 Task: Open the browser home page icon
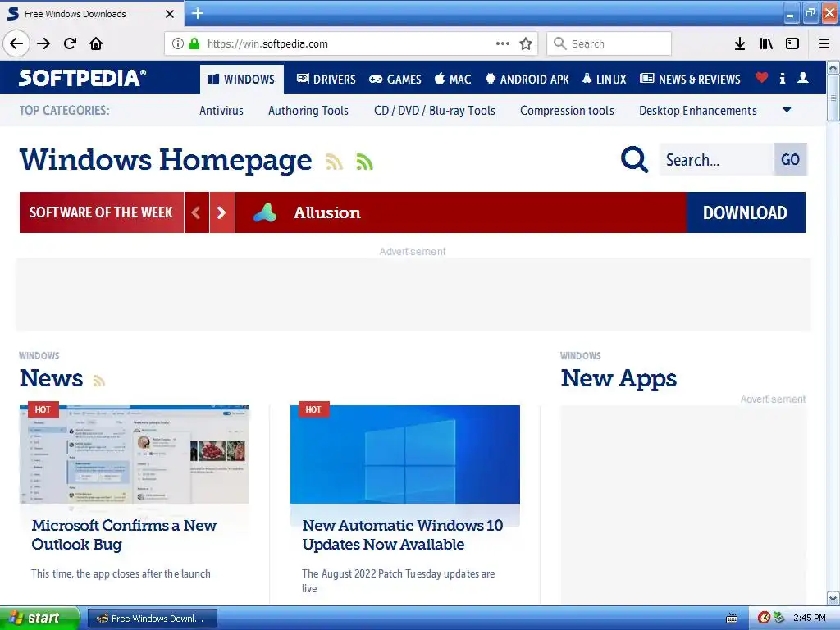click(96, 43)
